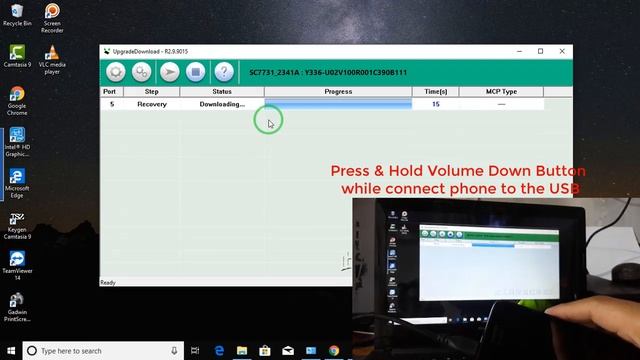Viewport: 640px width, 360px height.
Task: Open the Camtasia 9 desktop icon
Action: click(17, 56)
